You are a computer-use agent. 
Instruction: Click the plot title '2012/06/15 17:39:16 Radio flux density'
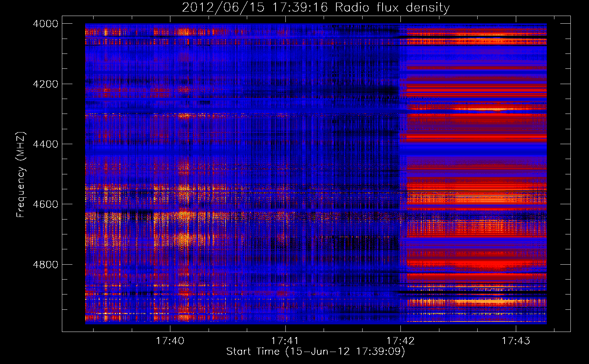point(316,7)
